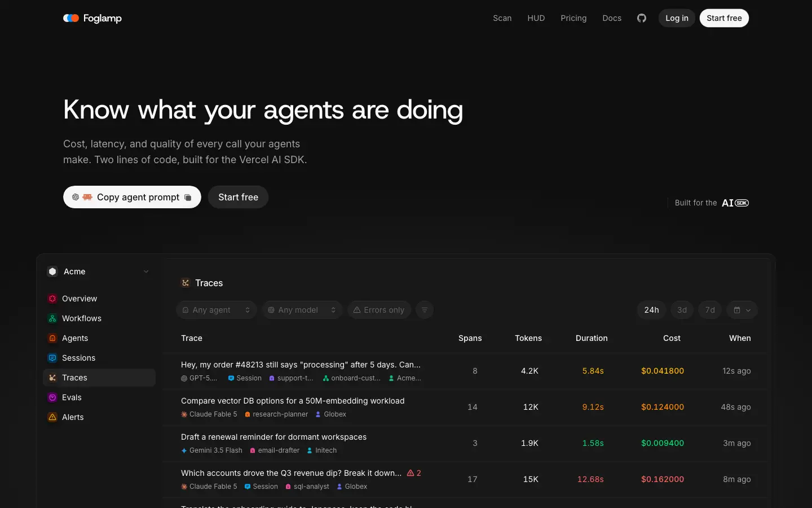This screenshot has width=812, height=508.
Task: Click the Overview sidebar icon
Action: [x=52, y=299]
